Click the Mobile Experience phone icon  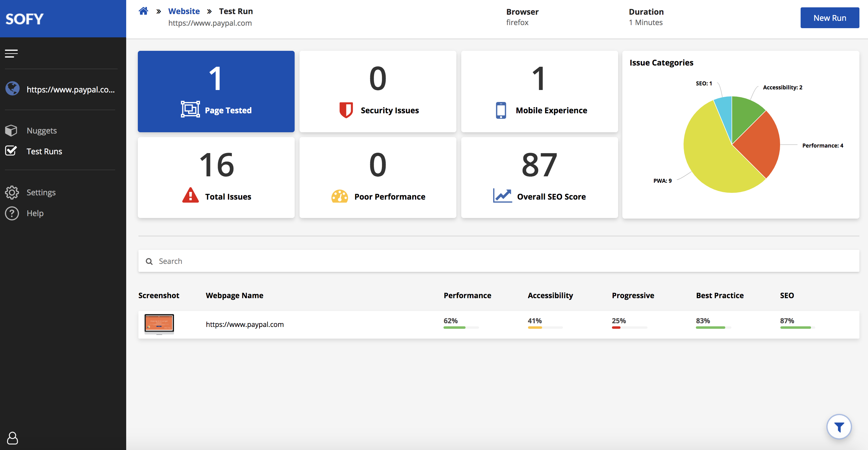click(501, 110)
